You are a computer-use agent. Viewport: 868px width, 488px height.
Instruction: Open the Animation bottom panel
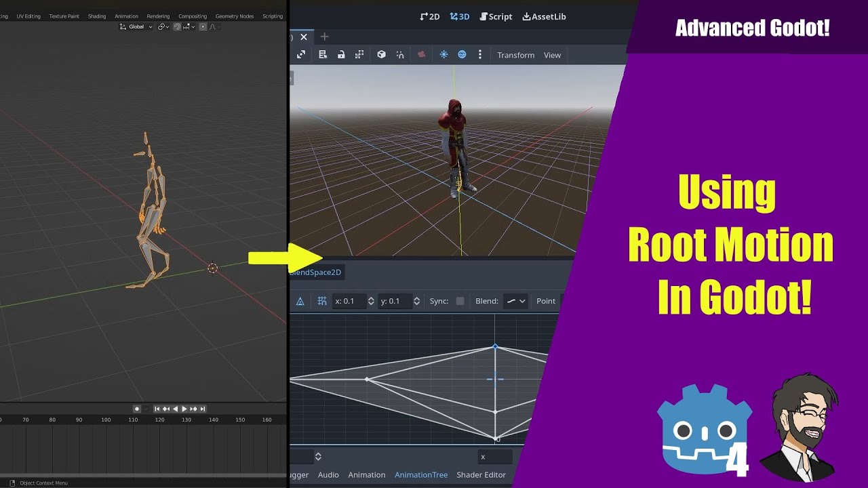367,474
